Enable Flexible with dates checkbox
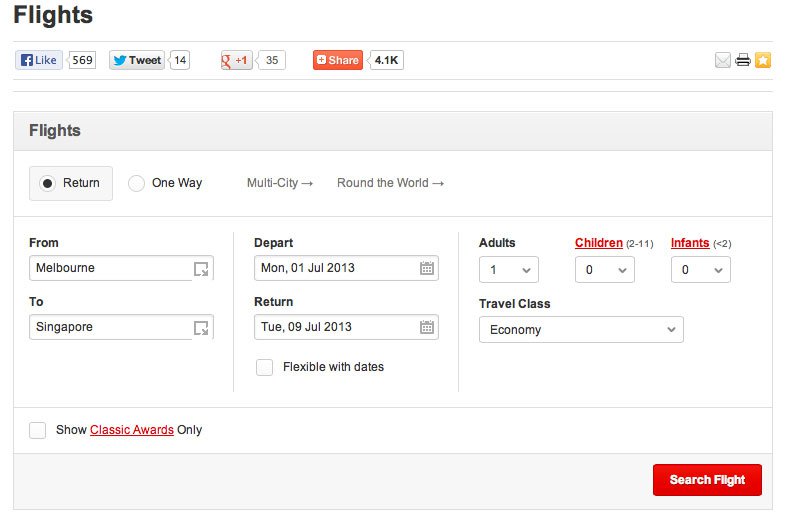This screenshot has height=520, width=785. click(x=264, y=367)
